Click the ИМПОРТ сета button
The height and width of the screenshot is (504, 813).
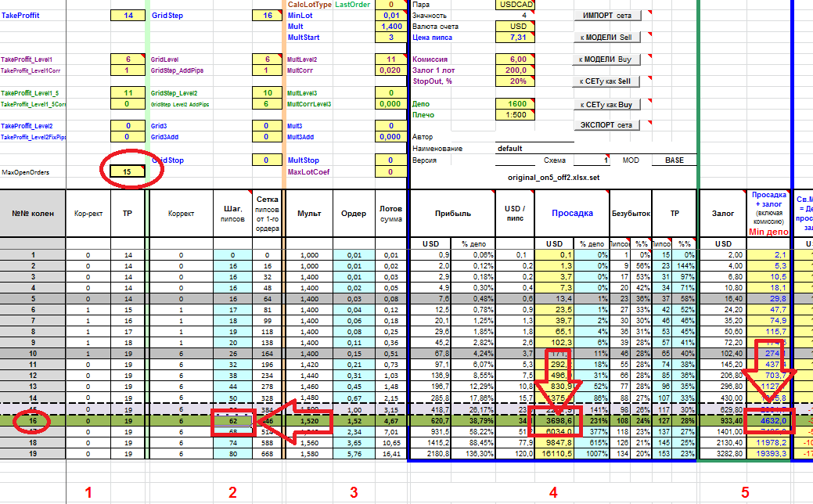pos(608,16)
